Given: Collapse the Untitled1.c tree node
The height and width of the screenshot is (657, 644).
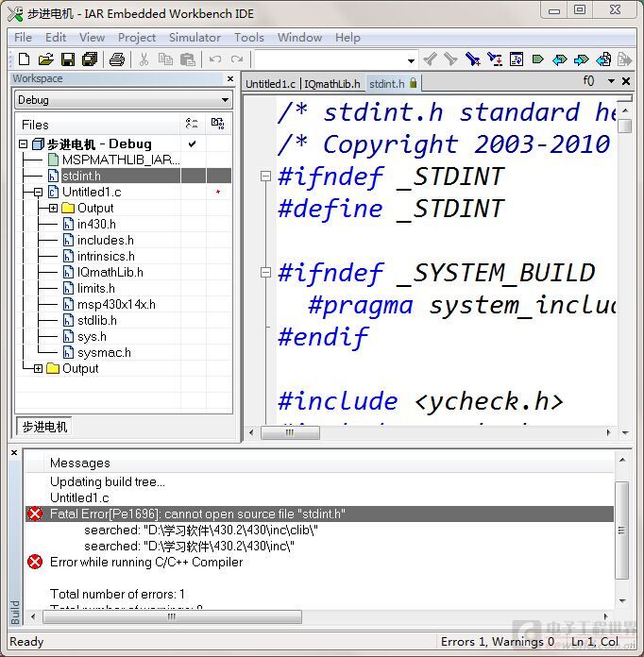Looking at the screenshot, I should coord(38,193).
